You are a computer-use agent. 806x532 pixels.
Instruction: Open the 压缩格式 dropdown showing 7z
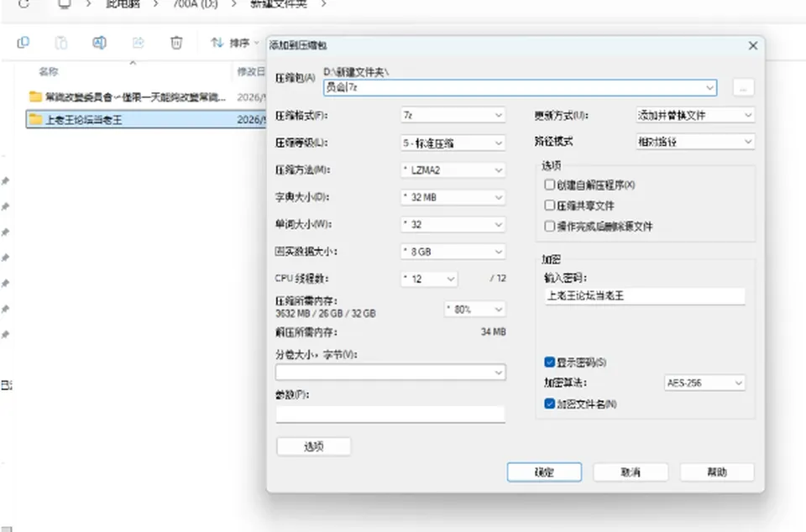point(453,115)
